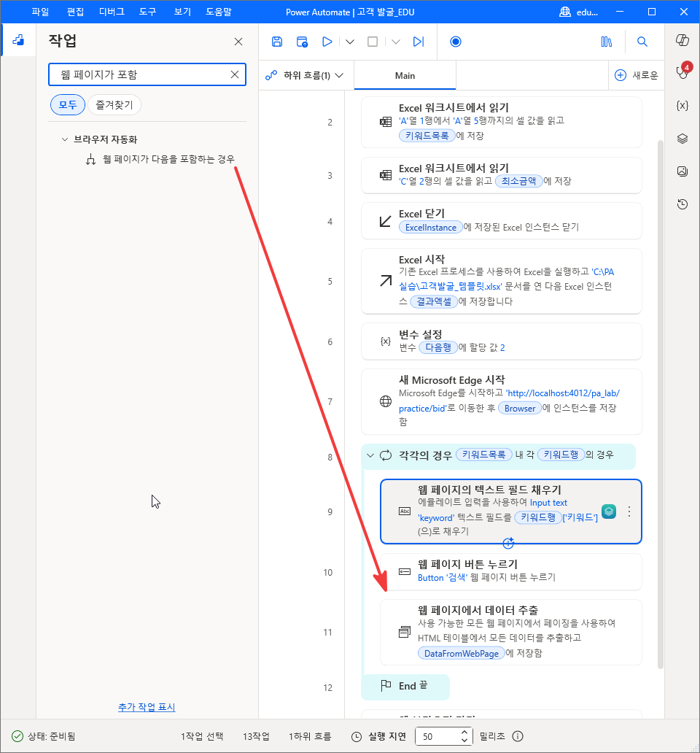Open the variables pane {x} icon
The height and width of the screenshot is (753, 700).
(682, 106)
